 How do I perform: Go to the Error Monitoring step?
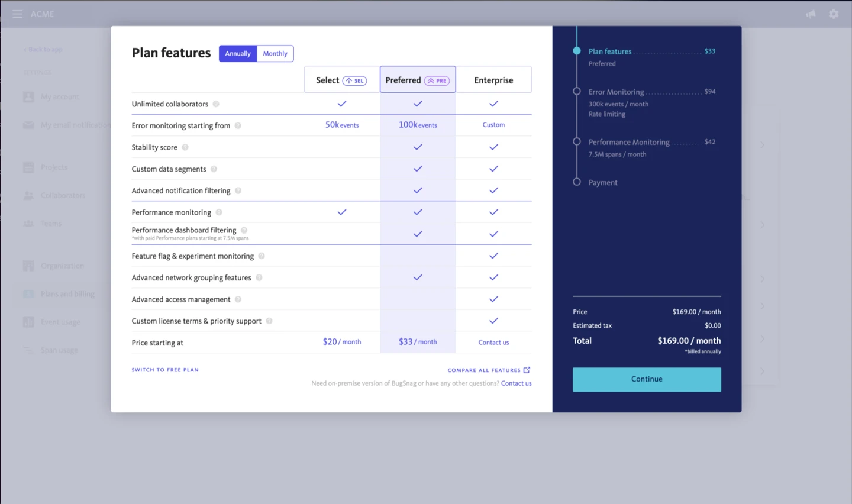(616, 92)
